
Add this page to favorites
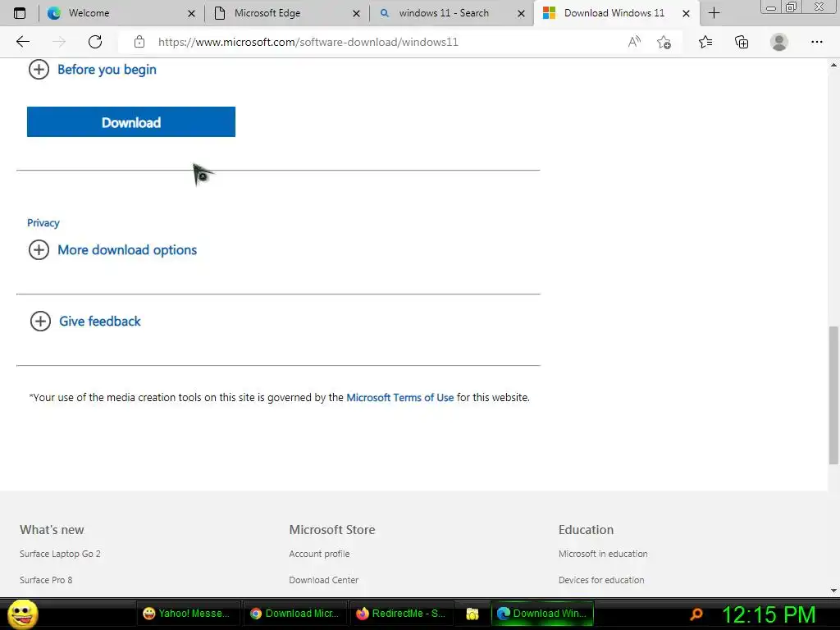(x=664, y=42)
